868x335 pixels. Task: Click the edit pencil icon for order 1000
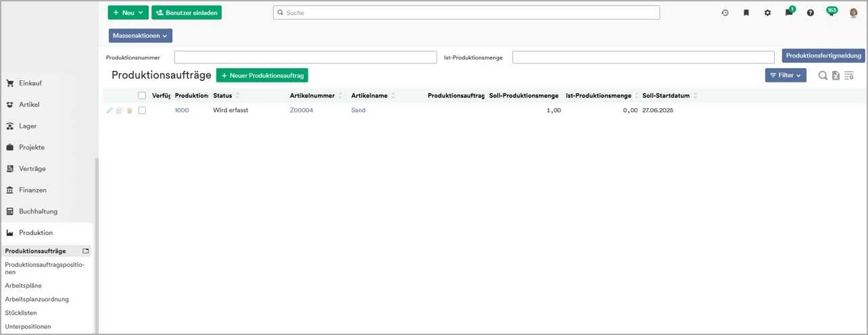110,110
